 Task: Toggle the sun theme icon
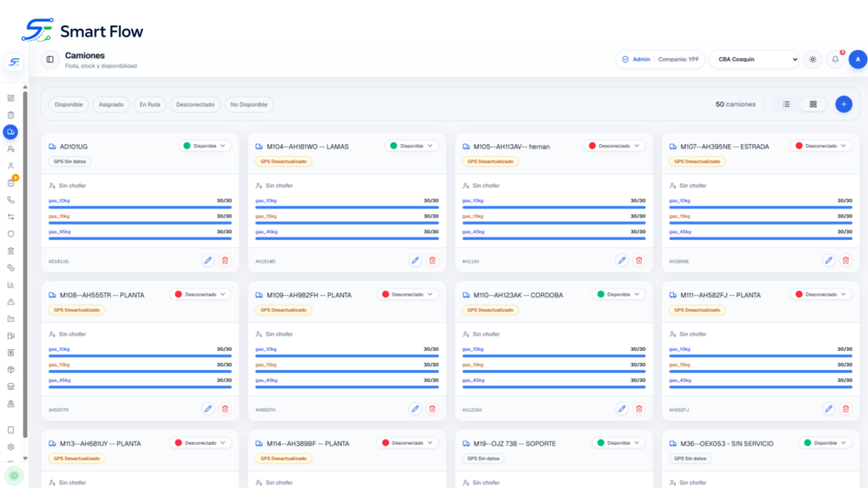[813, 59]
